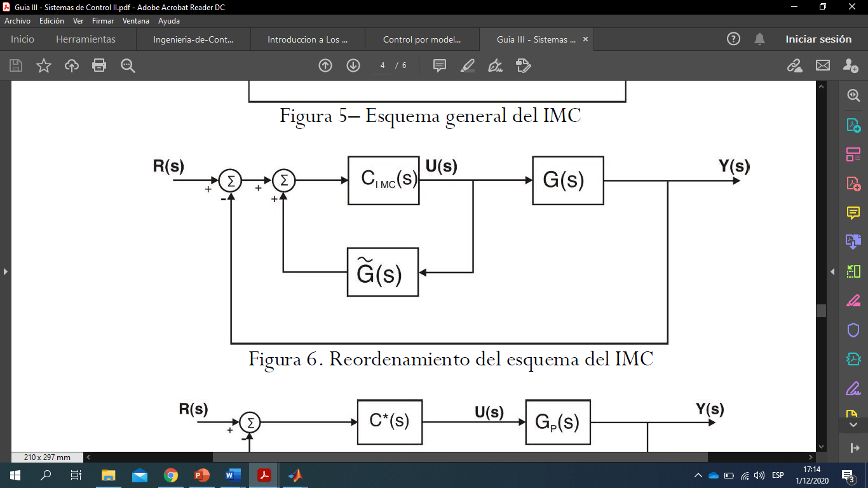Open the notifications bell
Image resolution: width=868 pixels, height=488 pixels.
pyautogui.click(x=759, y=39)
